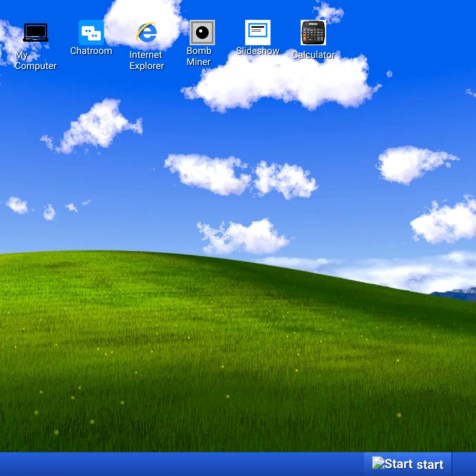Open the Internet Explorer 'e' icon
476x476 pixels.
pyautogui.click(x=147, y=33)
